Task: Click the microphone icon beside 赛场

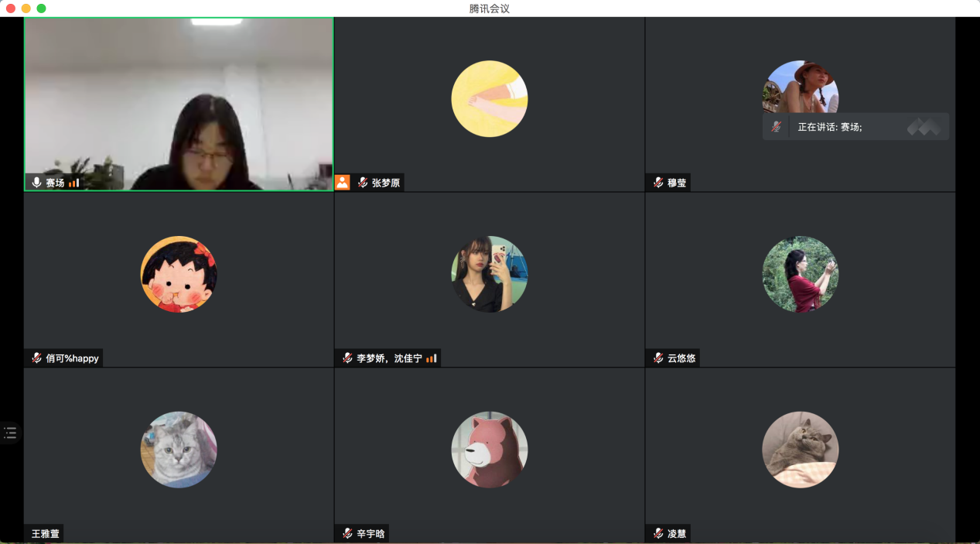Action: 36,183
